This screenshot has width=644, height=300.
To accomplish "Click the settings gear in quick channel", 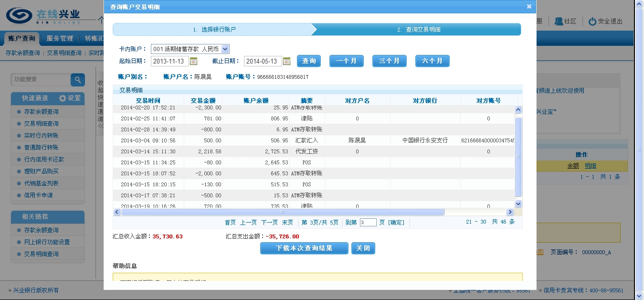I will [x=63, y=98].
